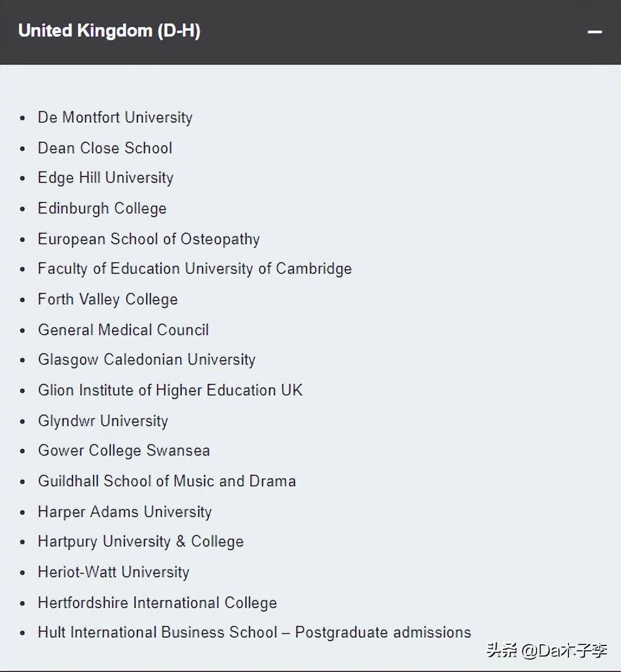Select the Dean Close School entry

(105, 148)
